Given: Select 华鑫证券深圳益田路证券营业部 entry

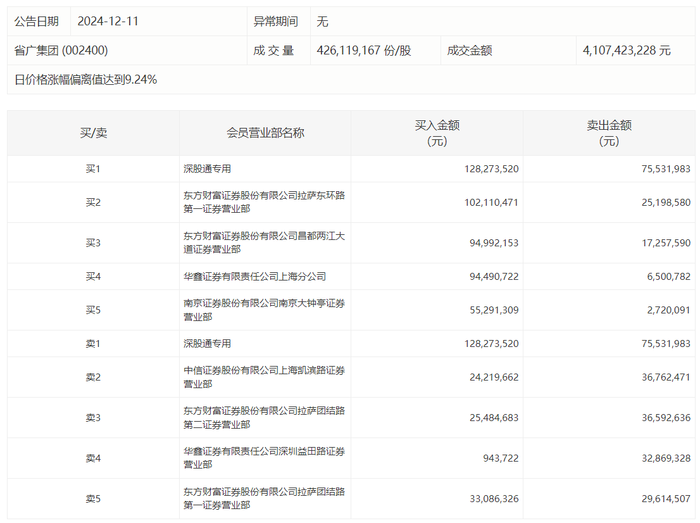Looking at the screenshot, I should pos(264,458).
